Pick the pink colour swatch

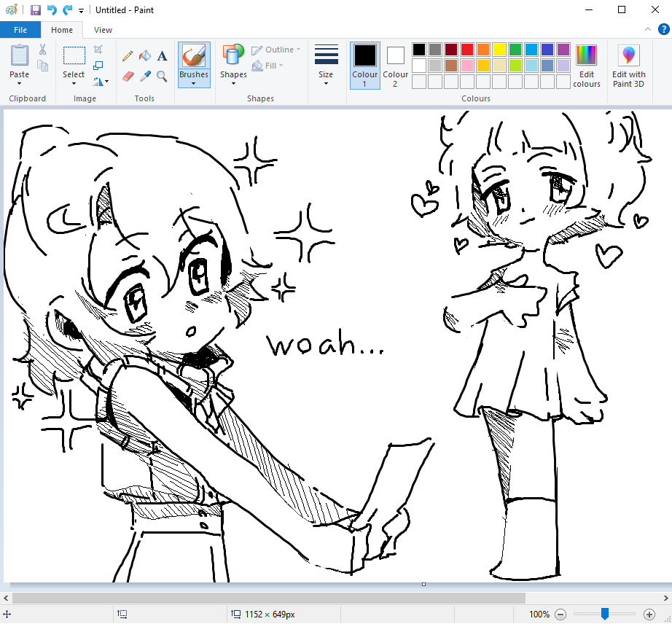point(467,66)
